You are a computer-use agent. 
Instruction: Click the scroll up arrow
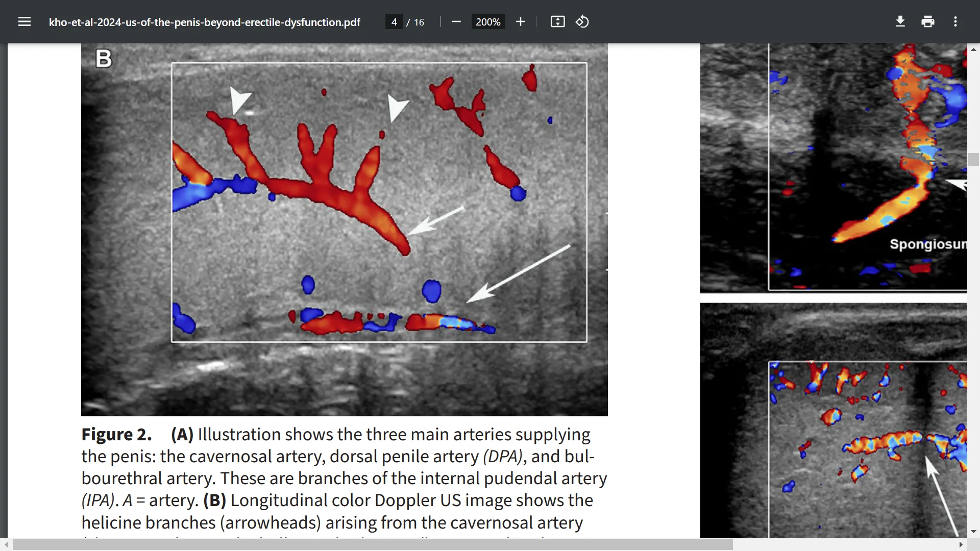click(973, 49)
